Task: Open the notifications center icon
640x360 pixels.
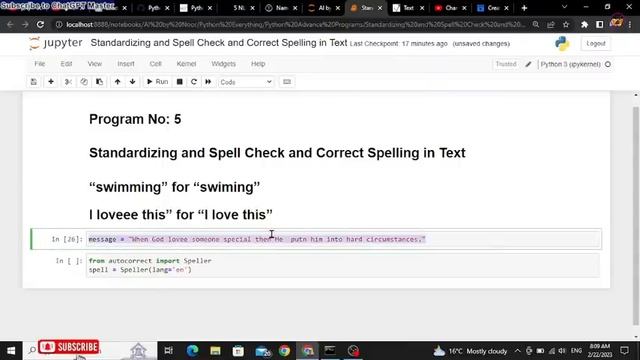Action: tap(624, 351)
